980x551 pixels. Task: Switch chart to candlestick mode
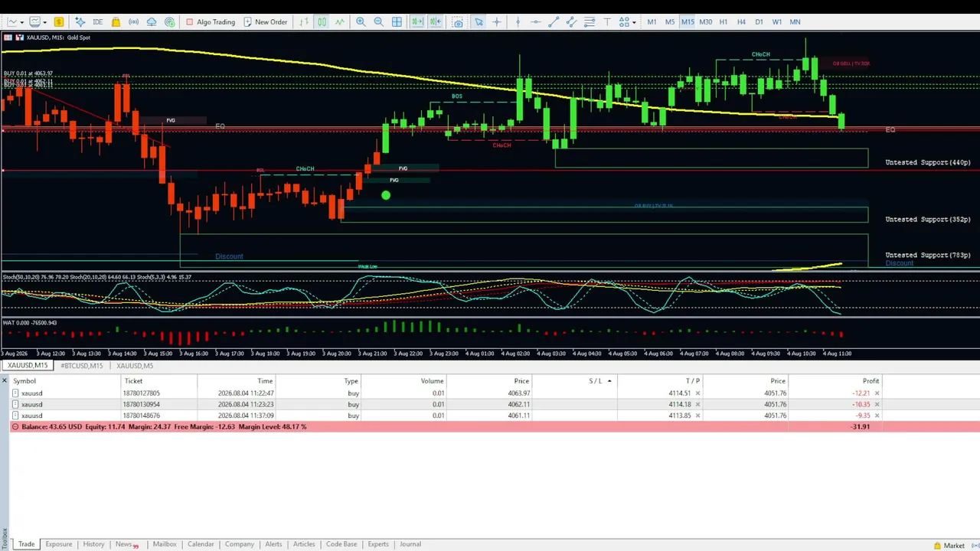322,21
